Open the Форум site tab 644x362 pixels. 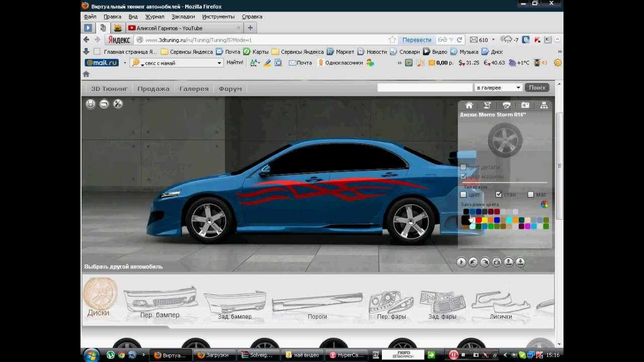click(230, 88)
